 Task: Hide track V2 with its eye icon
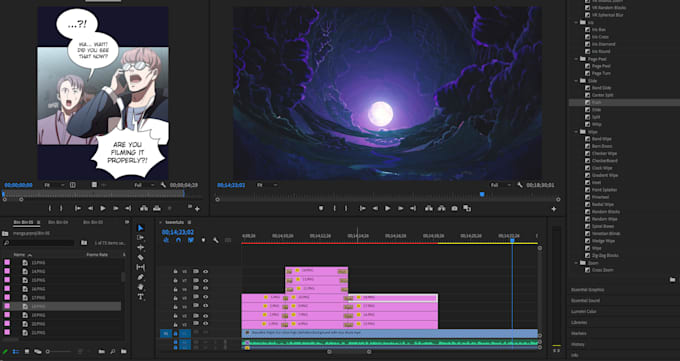coord(206,324)
